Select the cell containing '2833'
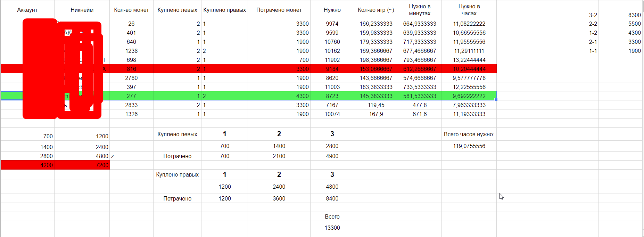 pos(131,105)
